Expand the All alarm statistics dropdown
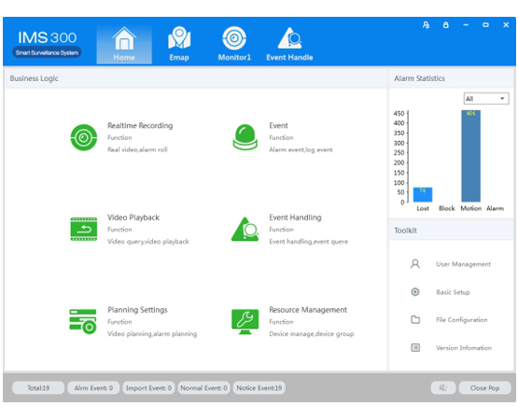 click(486, 99)
